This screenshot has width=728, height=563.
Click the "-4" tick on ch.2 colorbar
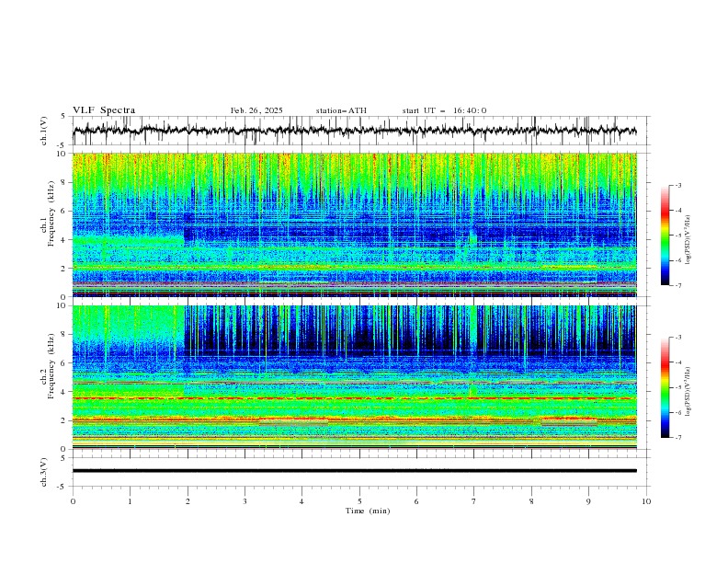[677, 362]
